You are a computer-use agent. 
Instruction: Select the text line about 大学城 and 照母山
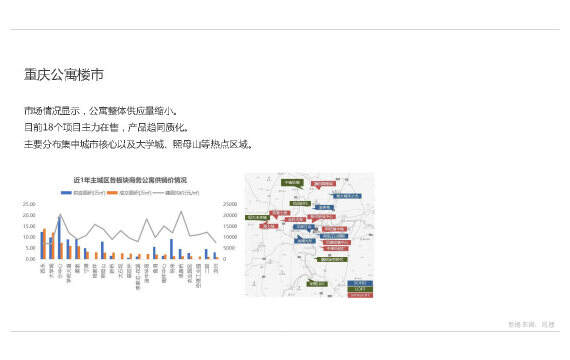[138, 144]
